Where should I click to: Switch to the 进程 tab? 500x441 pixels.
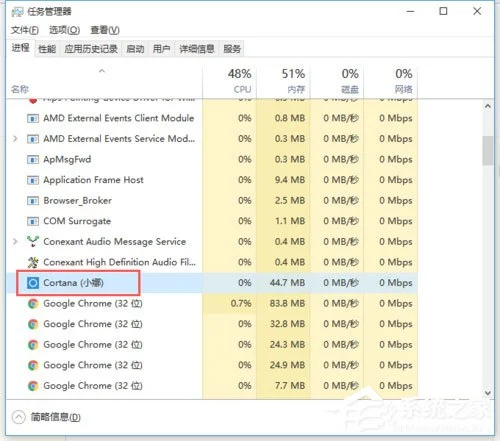tap(21, 48)
